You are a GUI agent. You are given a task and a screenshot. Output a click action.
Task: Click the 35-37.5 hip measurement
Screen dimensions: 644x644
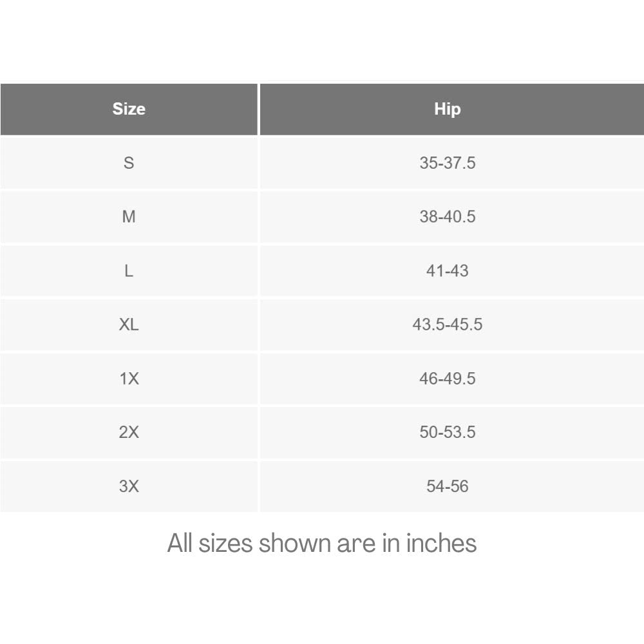tap(447, 163)
